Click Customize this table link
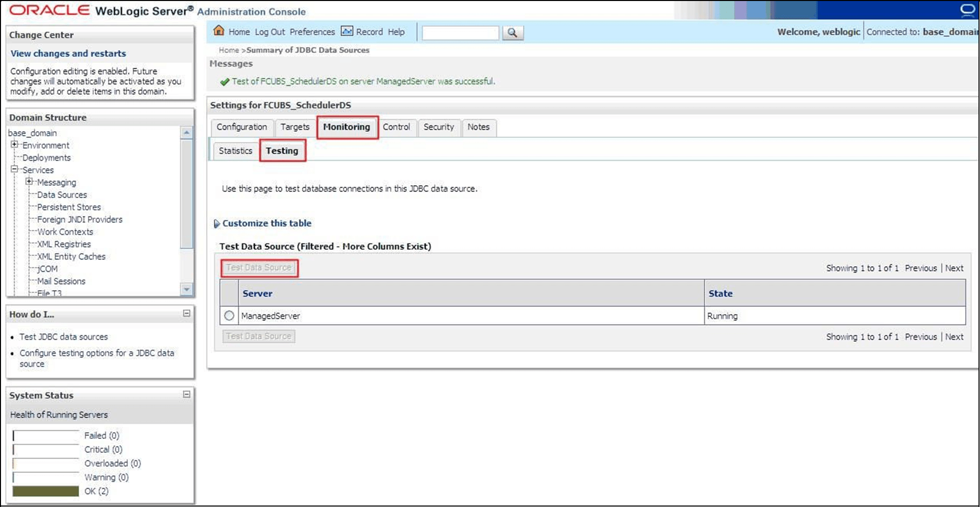Viewport: 980px width, 507px height. (267, 223)
